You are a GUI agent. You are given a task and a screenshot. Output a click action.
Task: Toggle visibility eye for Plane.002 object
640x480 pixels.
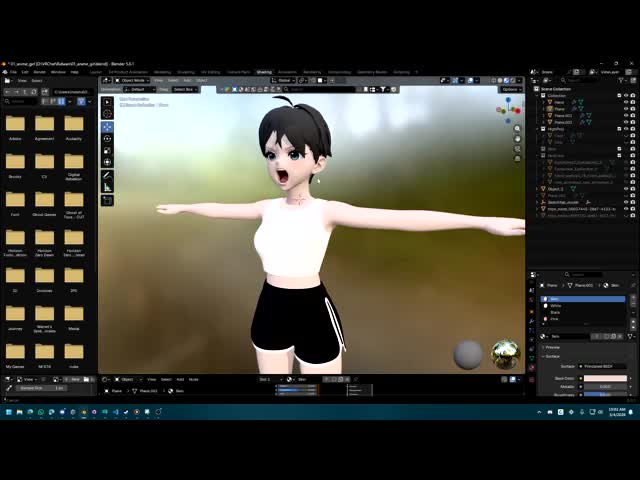[626, 116]
